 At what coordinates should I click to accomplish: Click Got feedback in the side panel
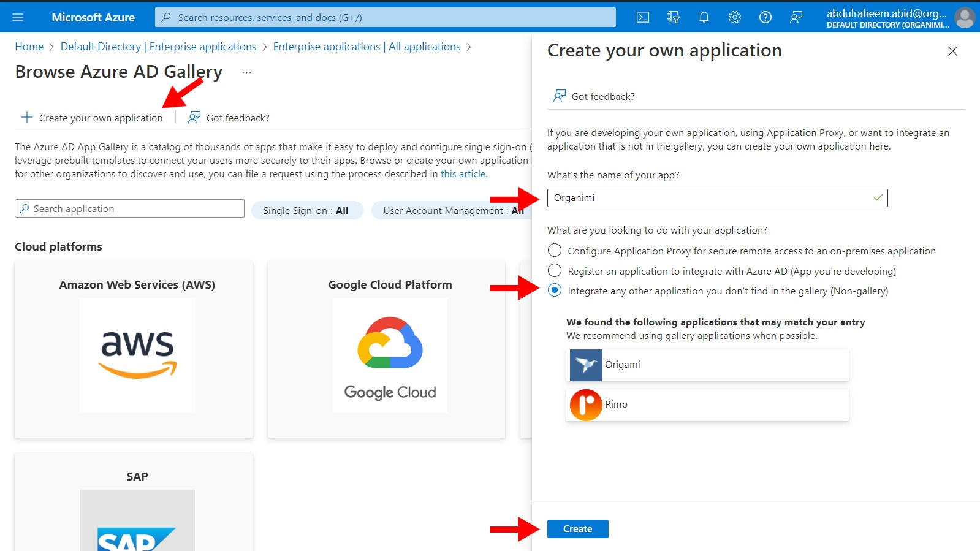pyautogui.click(x=594, y=96)
